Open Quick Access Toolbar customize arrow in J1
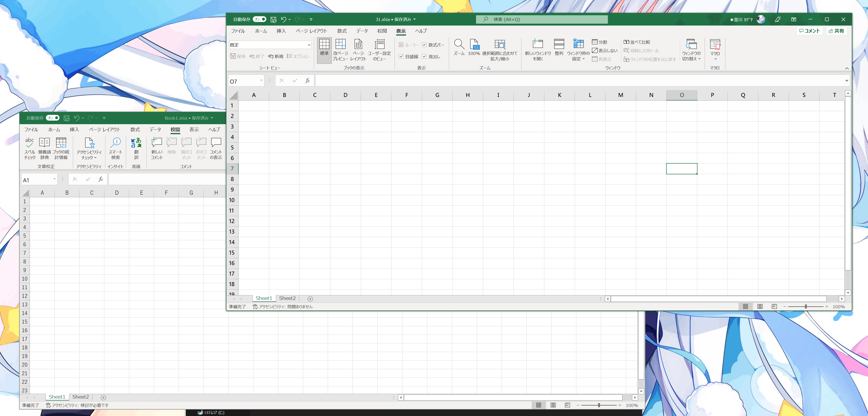Image resolution: width=868 pixels, height=416 pixels. coord(311,20)
